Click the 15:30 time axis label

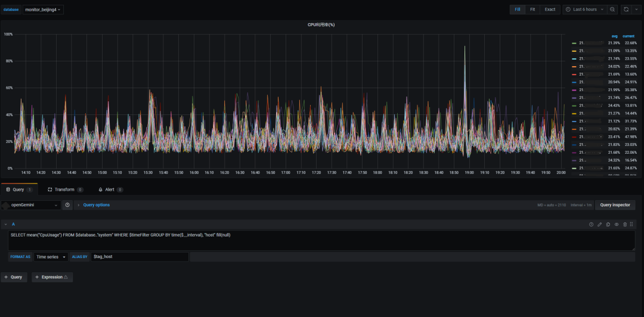pos(148,173)
